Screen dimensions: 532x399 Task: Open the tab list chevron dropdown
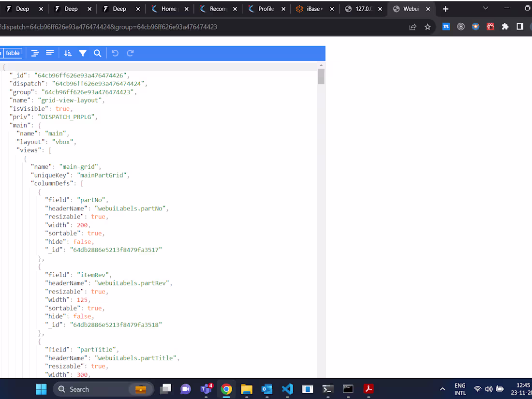(x=485, y=8)
